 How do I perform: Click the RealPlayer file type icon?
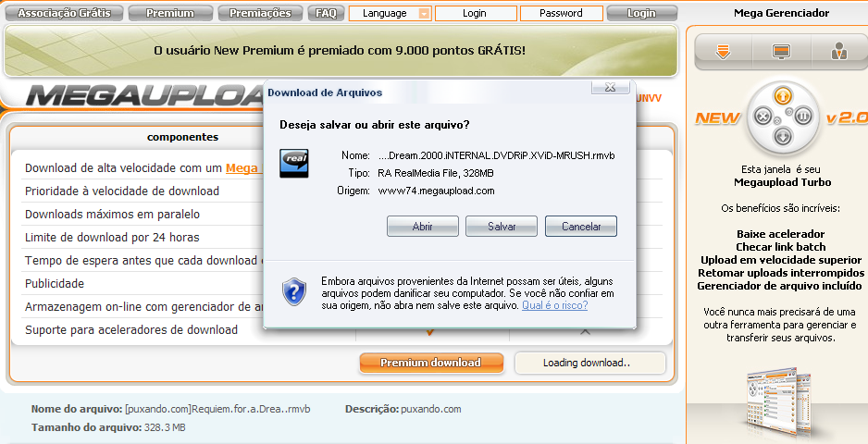(x=294, y=164)
